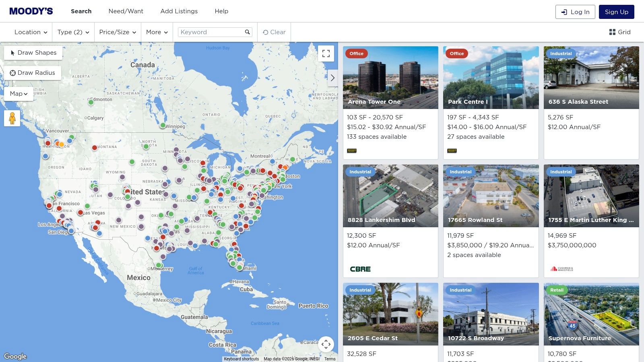
Task: Open the Need/Want nav item
Action: [126, 11]
